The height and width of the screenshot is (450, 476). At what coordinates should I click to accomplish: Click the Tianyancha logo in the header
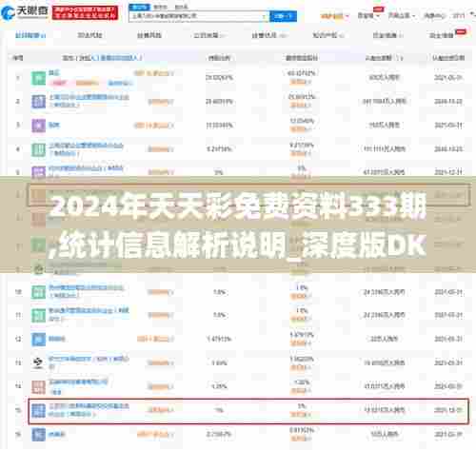click(25, 12)
